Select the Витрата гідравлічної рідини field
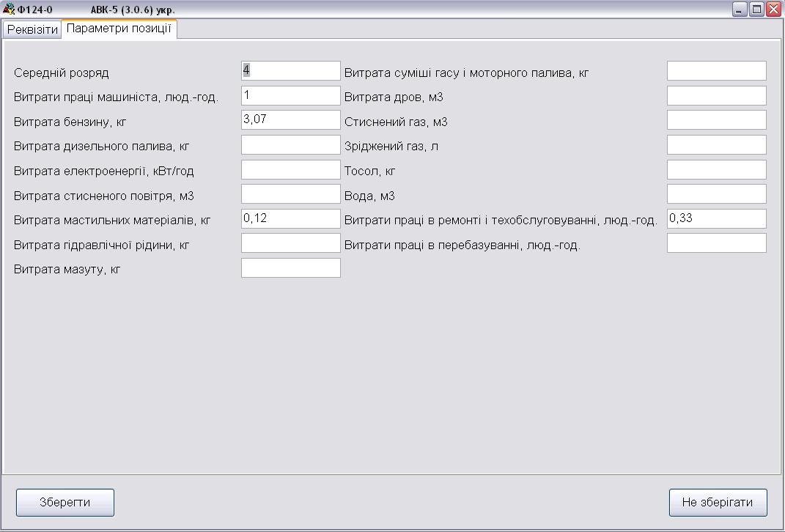The image size is (785, 532). tap(291, 243)
